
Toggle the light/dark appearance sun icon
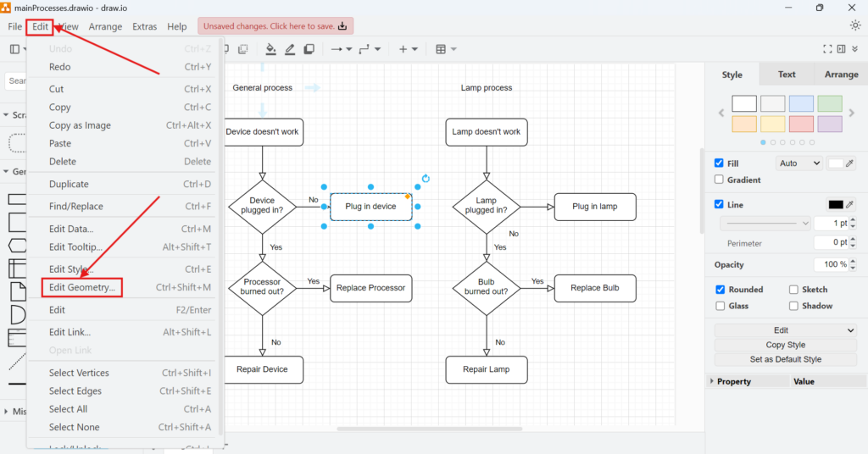[854, 25]
